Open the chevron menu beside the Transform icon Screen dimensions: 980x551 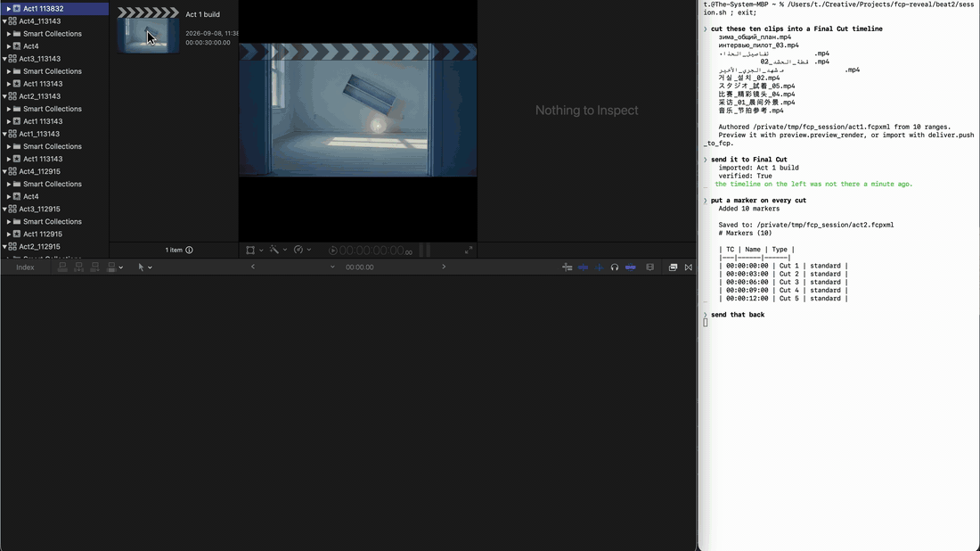pos(261,251)
